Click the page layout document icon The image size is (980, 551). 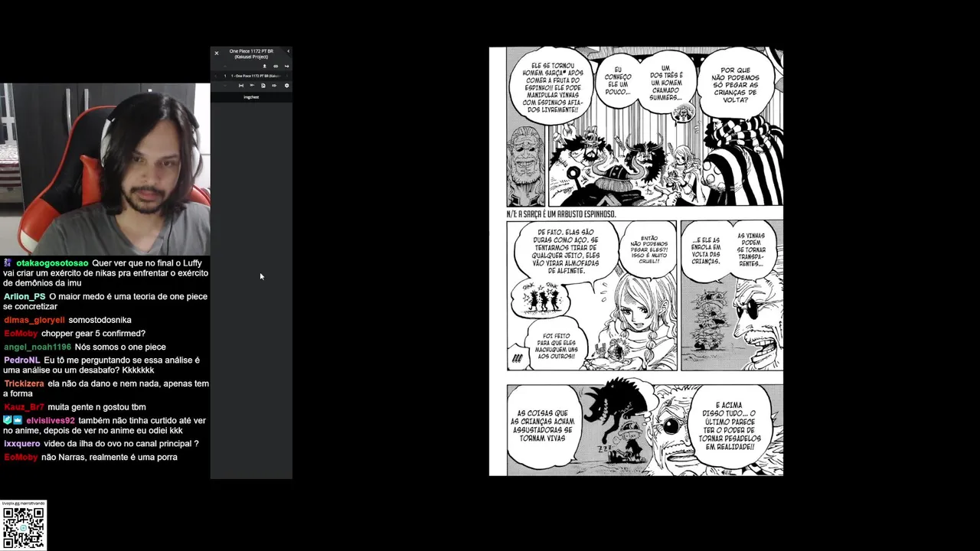point(263,86)
